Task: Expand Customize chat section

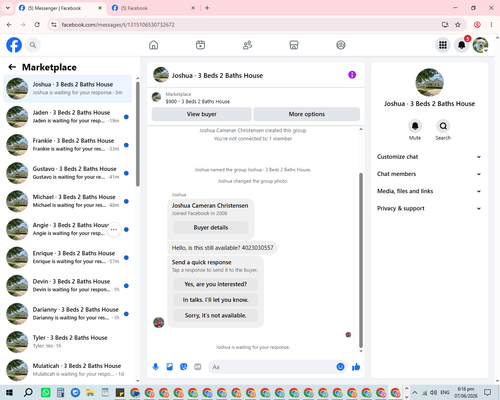Action: [429, 157]
